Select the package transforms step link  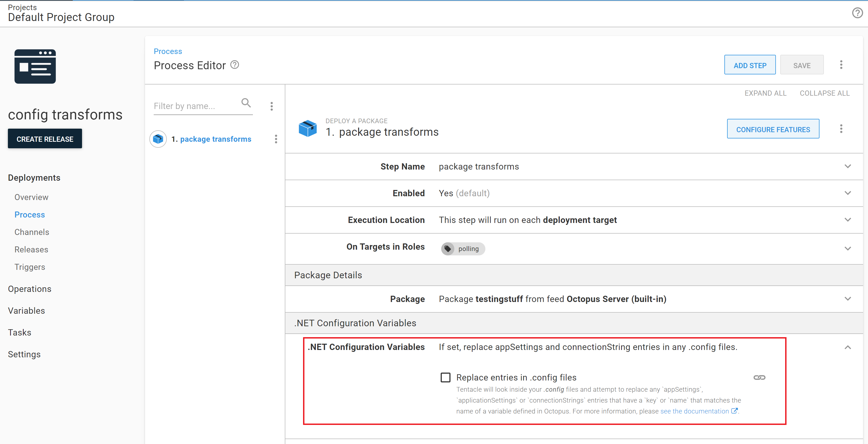(216, 139)
